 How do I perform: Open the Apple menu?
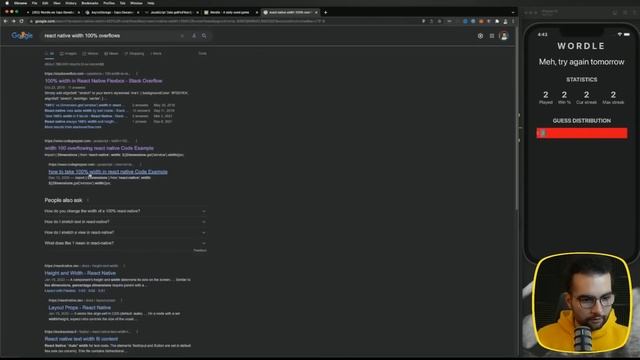[x=7, y=3]
